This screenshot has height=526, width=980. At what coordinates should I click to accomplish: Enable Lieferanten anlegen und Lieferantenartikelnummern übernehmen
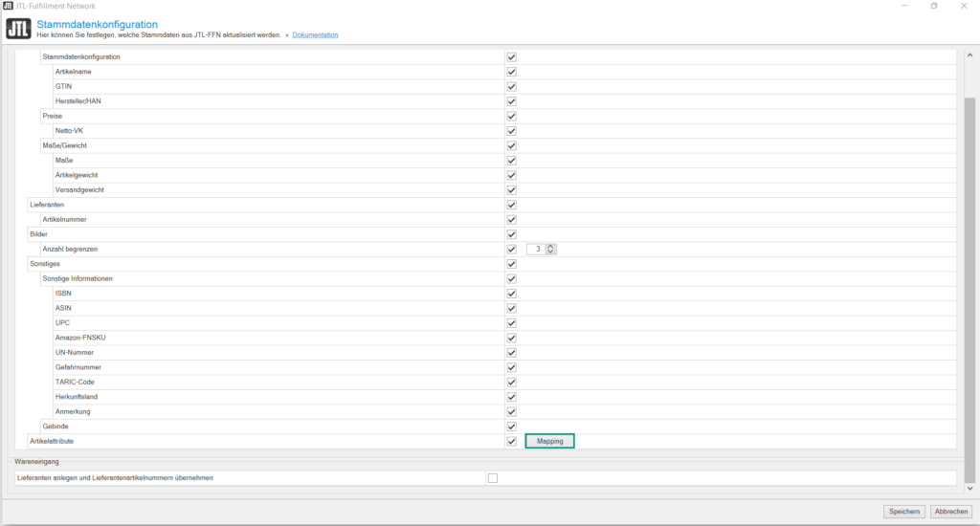[493, 478]
